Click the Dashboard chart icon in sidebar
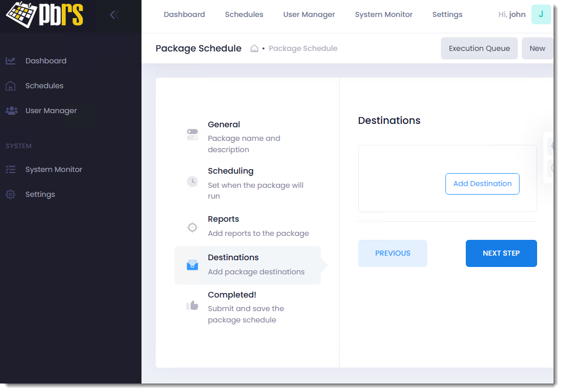 (11, 61)
